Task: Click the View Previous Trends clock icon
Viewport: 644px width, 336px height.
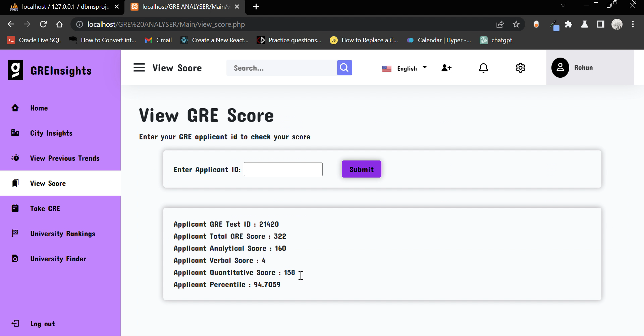Action: tap(15, 158)
